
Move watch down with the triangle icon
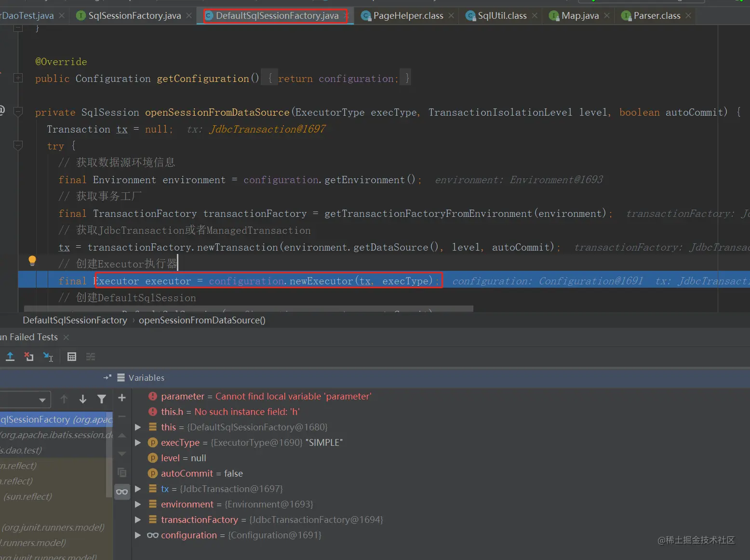click(x=122, y=454)
